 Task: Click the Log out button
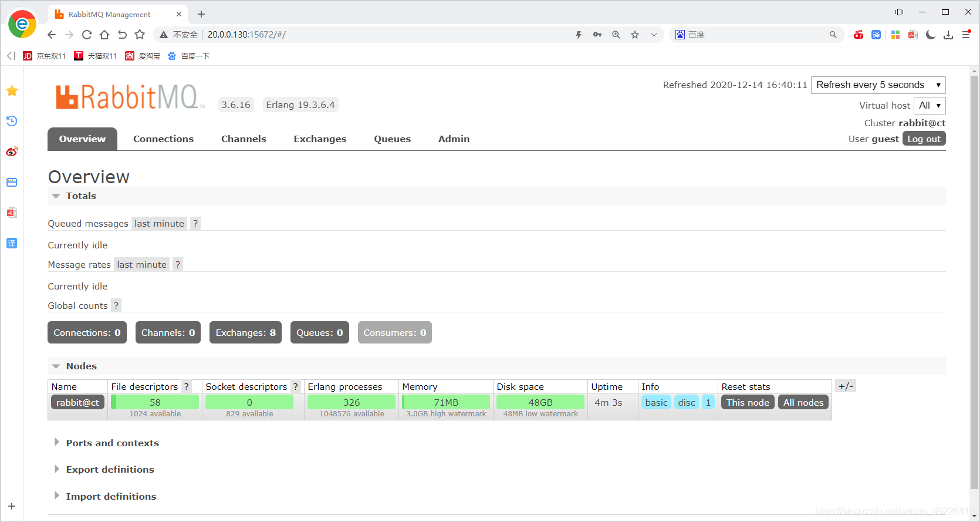924,139
